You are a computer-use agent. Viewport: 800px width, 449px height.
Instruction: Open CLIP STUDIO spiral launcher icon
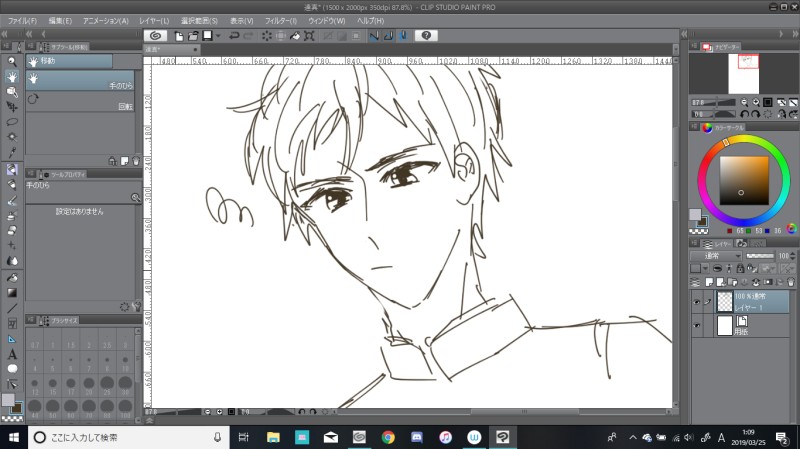[x=156, y=36]
